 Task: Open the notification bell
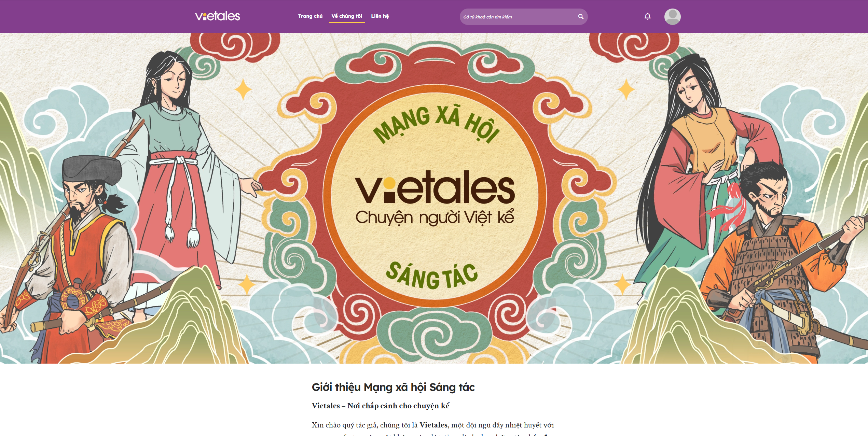coord(647,16)
